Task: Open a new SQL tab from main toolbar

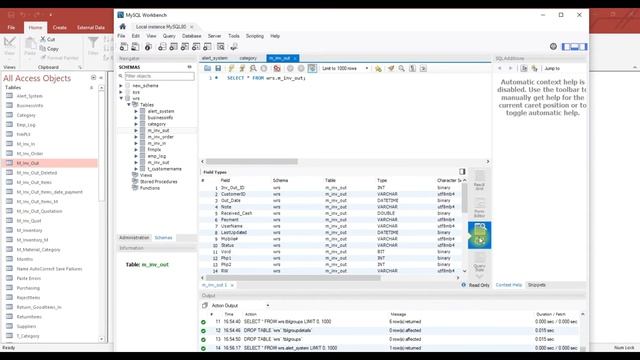Action: (x=124, y=47)
